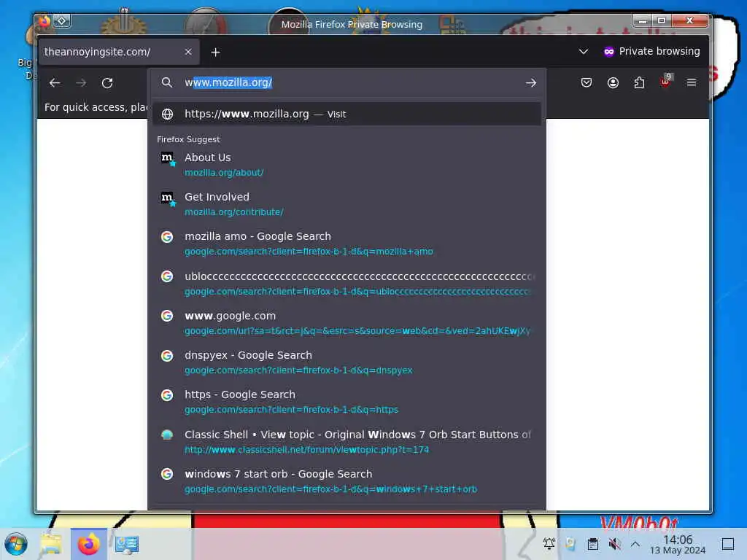Open the Save to Pocket icon
This screenshot has height=560, width=747.
point(587,83)
